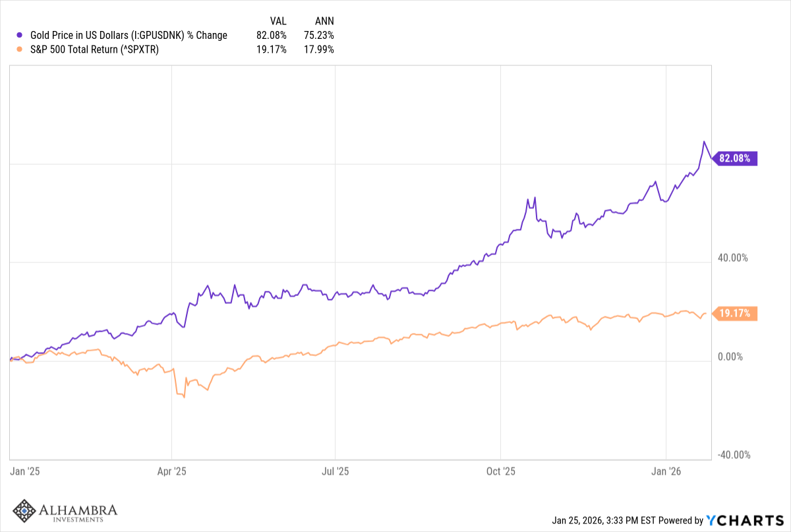This screenshot has height=532, width=791.
Task: Click the orange 19.17% end value flag
Action: click(736, 314)
